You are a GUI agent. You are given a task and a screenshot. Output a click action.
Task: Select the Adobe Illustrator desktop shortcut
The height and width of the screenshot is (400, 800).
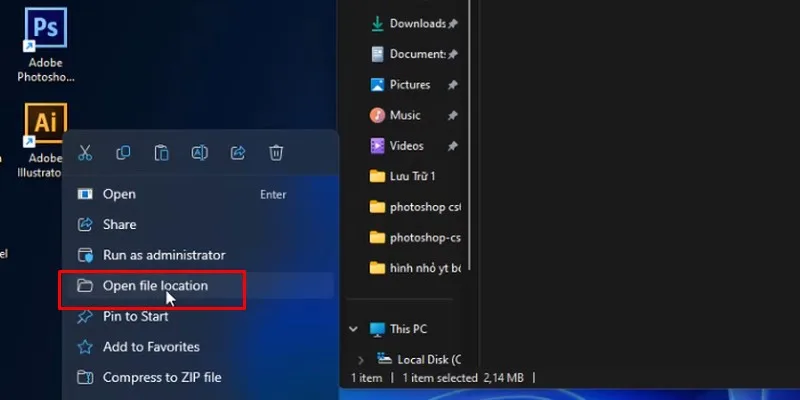click(46, 125)
